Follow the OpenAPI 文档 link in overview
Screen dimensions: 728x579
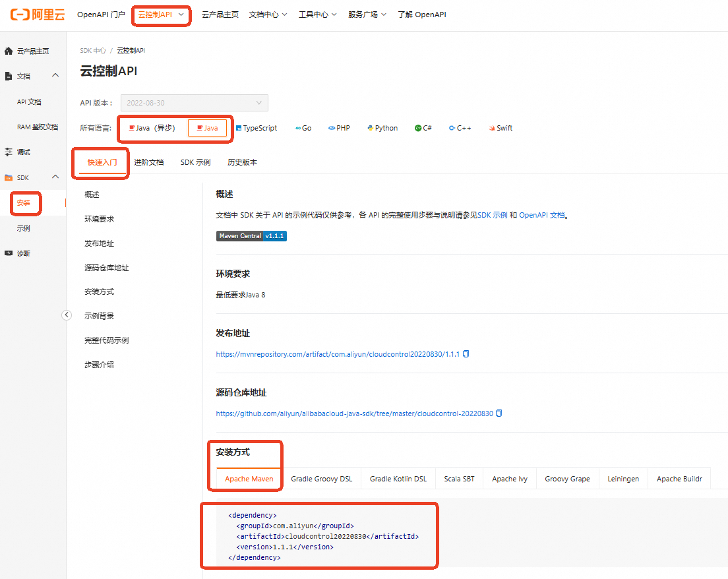pyautogui.click(x=542, y=216)
